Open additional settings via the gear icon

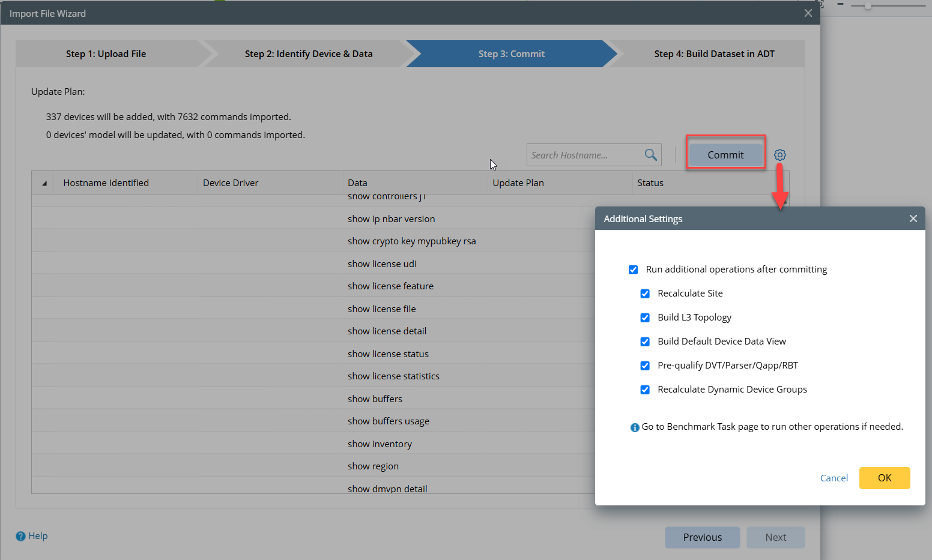pos(779,155)
